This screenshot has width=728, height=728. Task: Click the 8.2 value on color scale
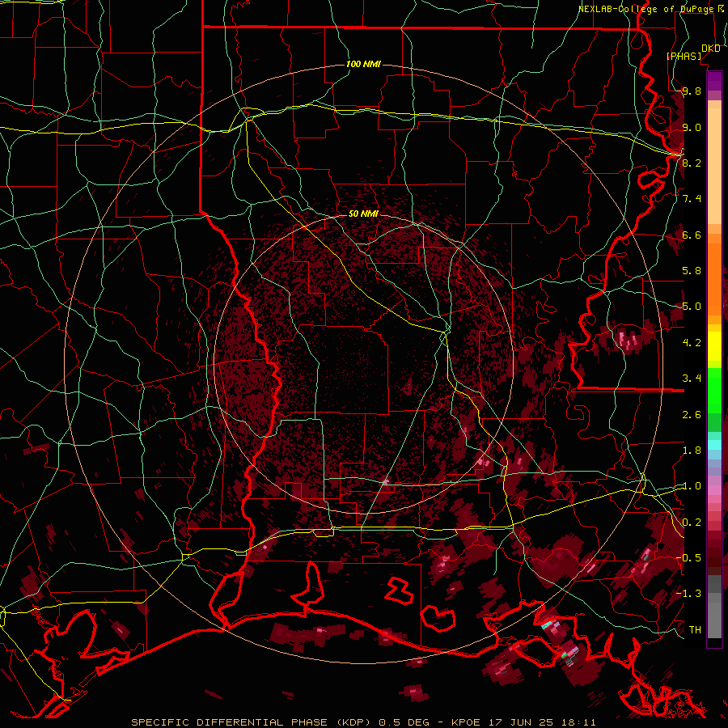coord(692,163)
